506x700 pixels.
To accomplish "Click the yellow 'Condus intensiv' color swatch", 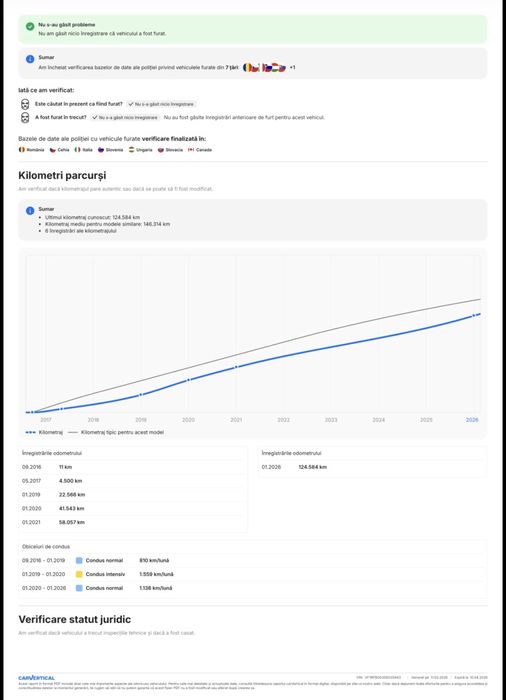I will tap(79, 574).
